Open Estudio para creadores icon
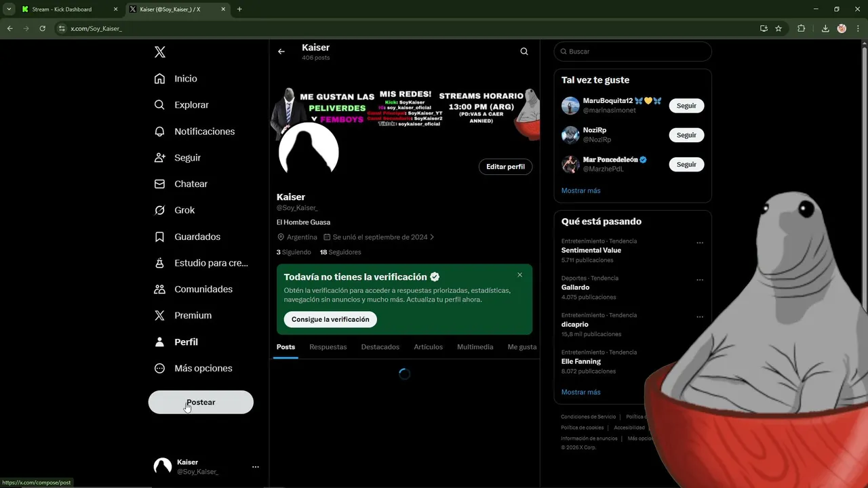The width and height of the screenshot is (868, 488). (x=159, y=263)
